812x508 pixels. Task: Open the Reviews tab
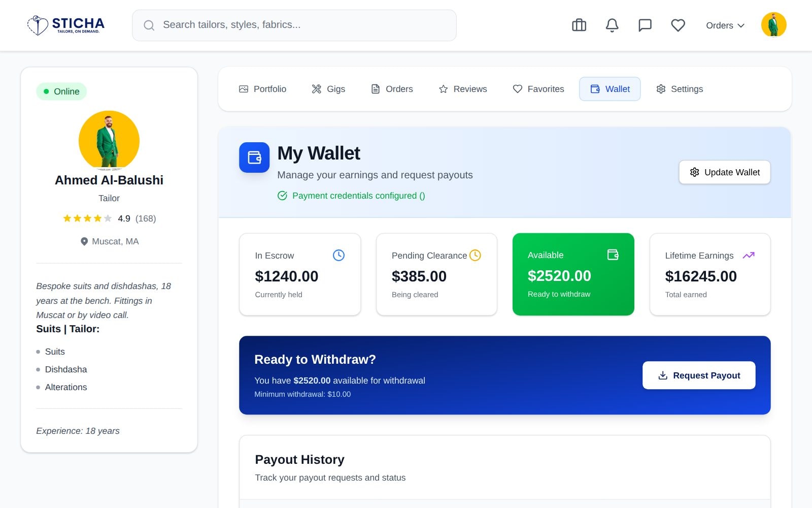coord(463,89)
